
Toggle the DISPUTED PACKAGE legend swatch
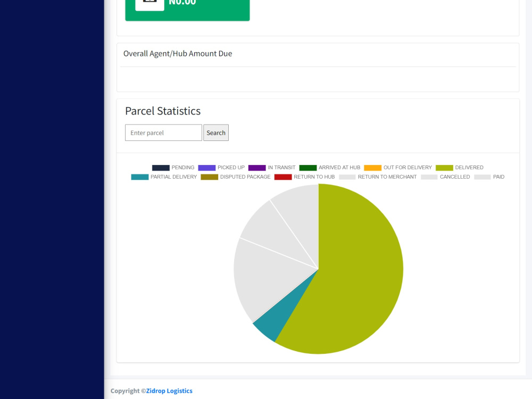coord(209,177)
